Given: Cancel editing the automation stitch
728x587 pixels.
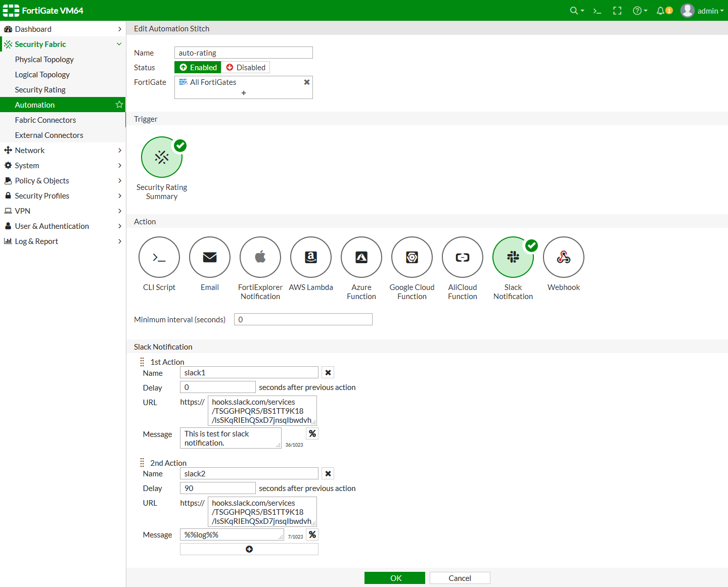Looking at the screenshot, I should [x=460, y=578].
